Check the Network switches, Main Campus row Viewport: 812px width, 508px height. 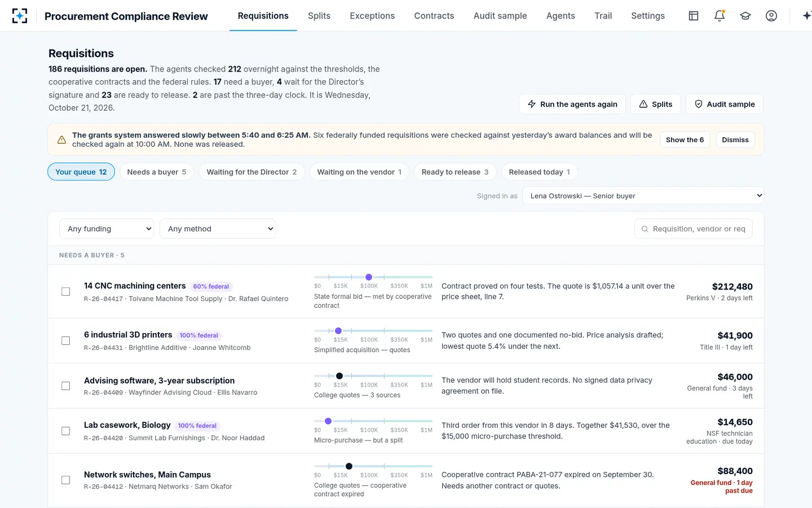click(x=66, y=480)
